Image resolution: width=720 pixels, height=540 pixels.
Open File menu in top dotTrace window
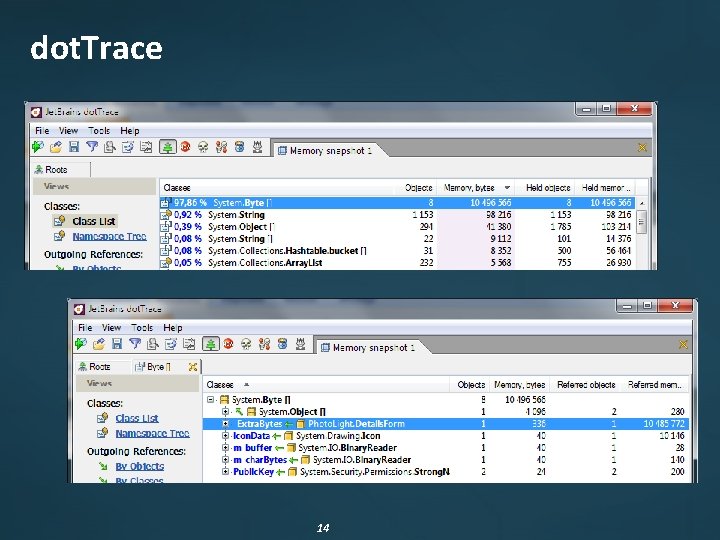(x=42, y=130)
